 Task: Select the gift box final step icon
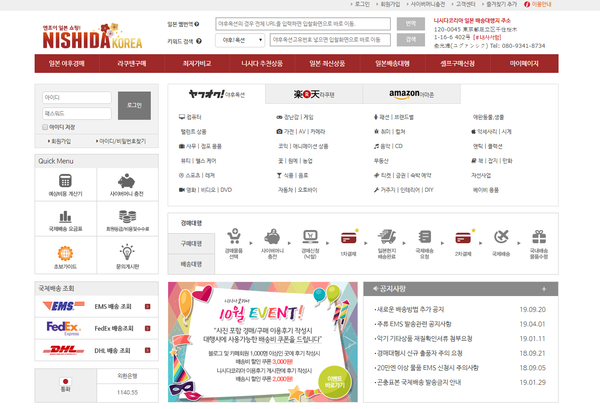click(x=539, y=237)
